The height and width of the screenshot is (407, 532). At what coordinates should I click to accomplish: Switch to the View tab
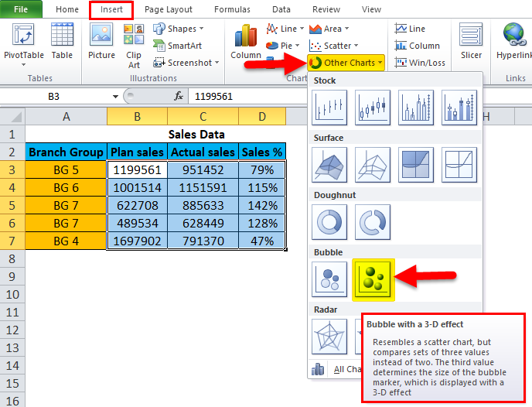click(x=371, y=9)
